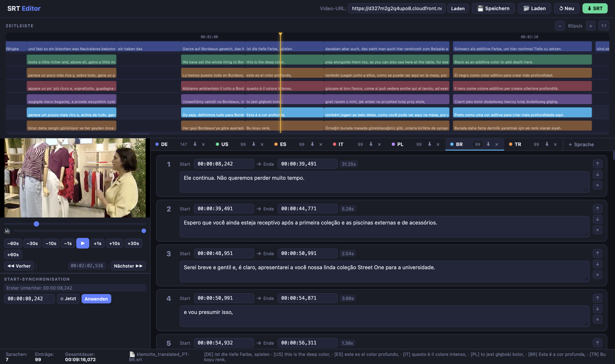615x364 pixels.
Task: Download the ES subtitle track
Action: click(x=312, y=144)
